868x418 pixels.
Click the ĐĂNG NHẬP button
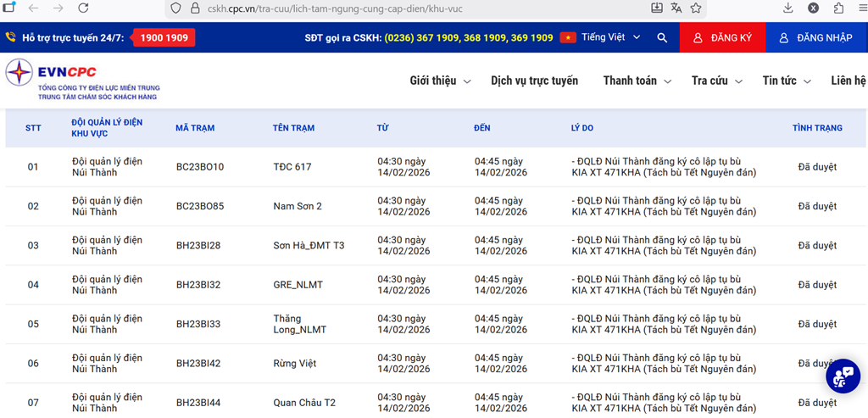click(816, 38)
